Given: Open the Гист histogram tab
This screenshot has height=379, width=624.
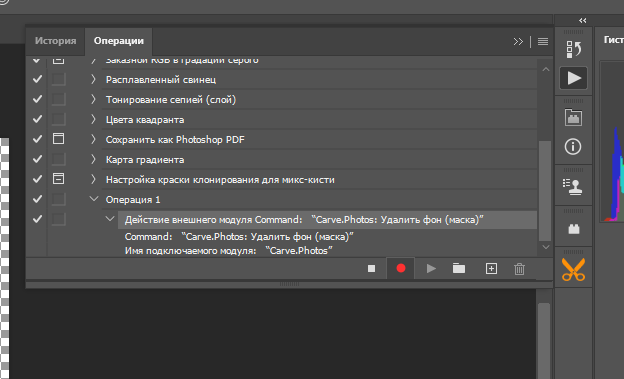Looking at the screenshot, I should click(x=613, y=40).
